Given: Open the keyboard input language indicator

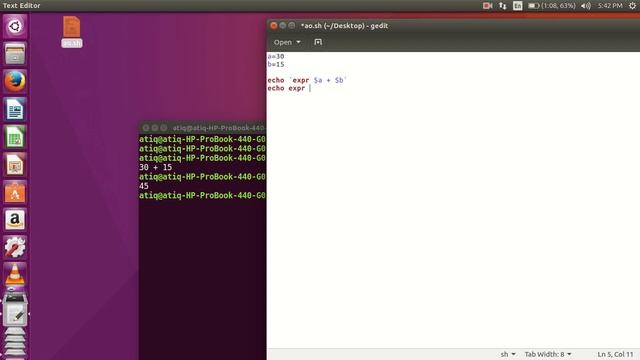Looking at the screenshot, I should (518, 6).
